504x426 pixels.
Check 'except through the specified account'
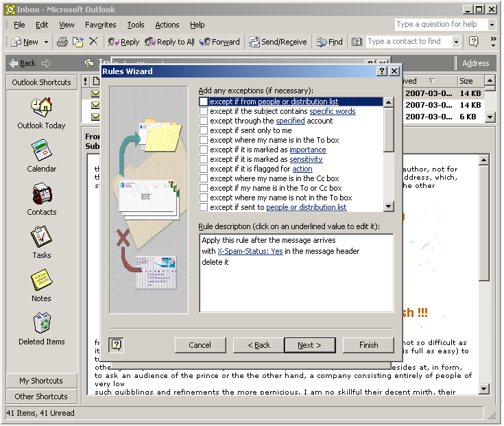pyautogui.click(x=204, y=121)
